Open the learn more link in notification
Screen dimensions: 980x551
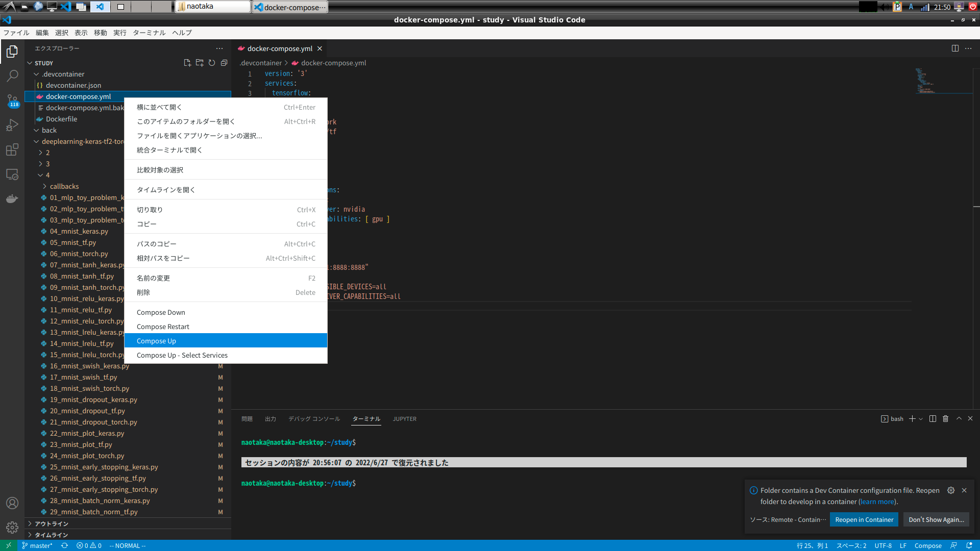click(x=876, y=502)
